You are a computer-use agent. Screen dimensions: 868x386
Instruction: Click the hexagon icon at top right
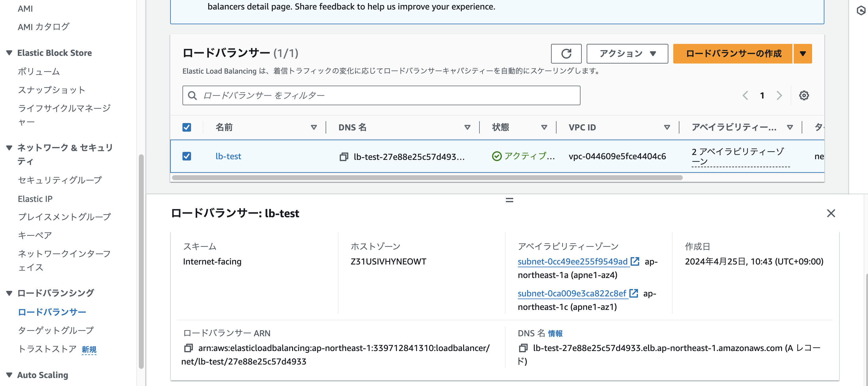(x=861, y=11)
